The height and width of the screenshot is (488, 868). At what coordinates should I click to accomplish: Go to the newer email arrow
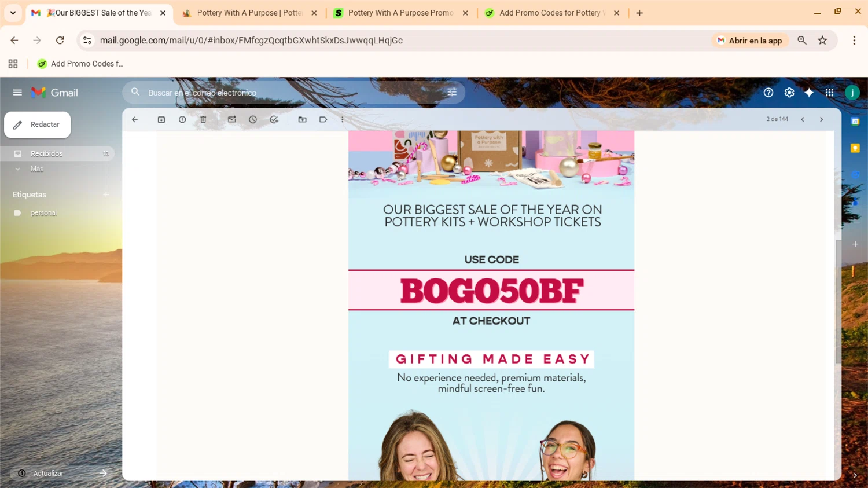[x=803, y=119]
